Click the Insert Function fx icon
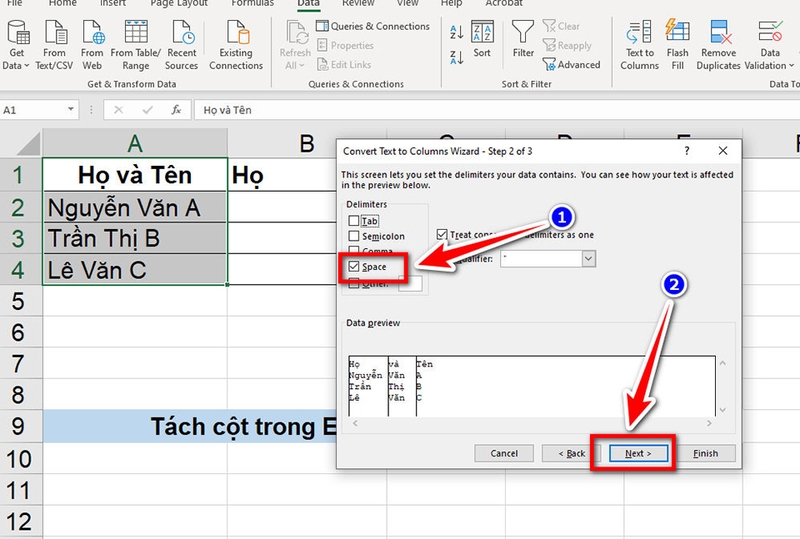800x539 pixels. tap(176, 110)
